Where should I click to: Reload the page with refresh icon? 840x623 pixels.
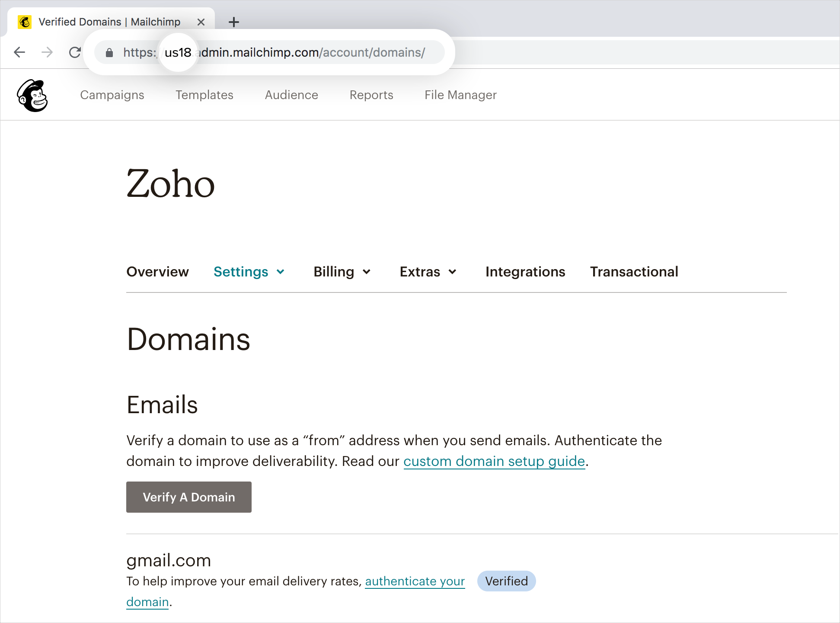tap(75, 52)
